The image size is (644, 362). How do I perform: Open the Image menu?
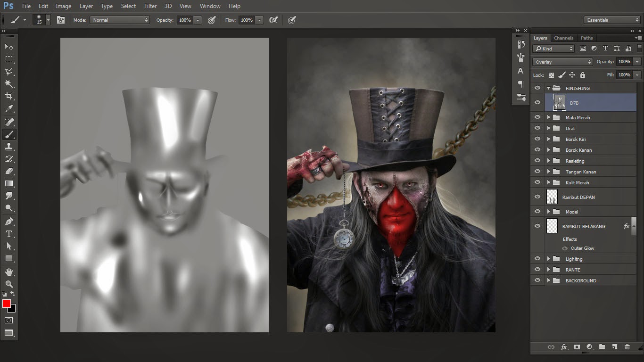(64, 6)
